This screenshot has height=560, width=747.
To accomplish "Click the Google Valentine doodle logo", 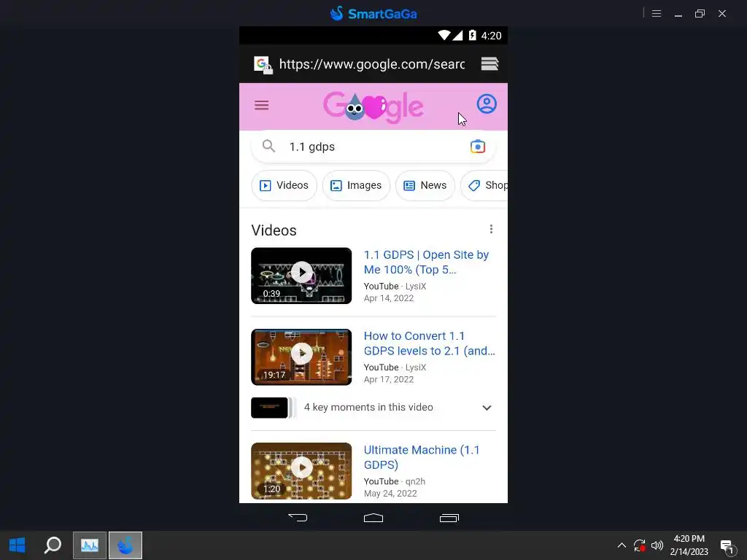I will 373,106.
